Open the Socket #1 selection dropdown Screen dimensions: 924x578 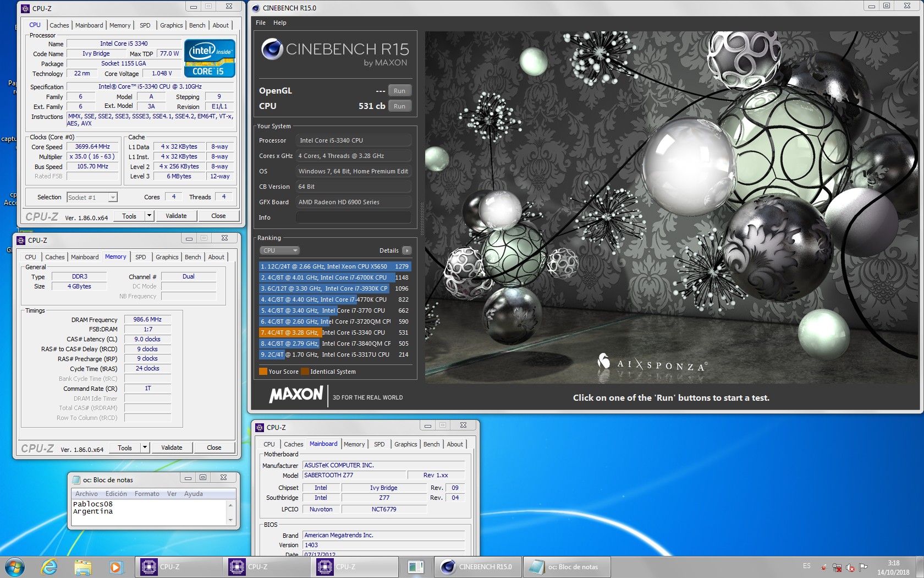coord(92,198)
